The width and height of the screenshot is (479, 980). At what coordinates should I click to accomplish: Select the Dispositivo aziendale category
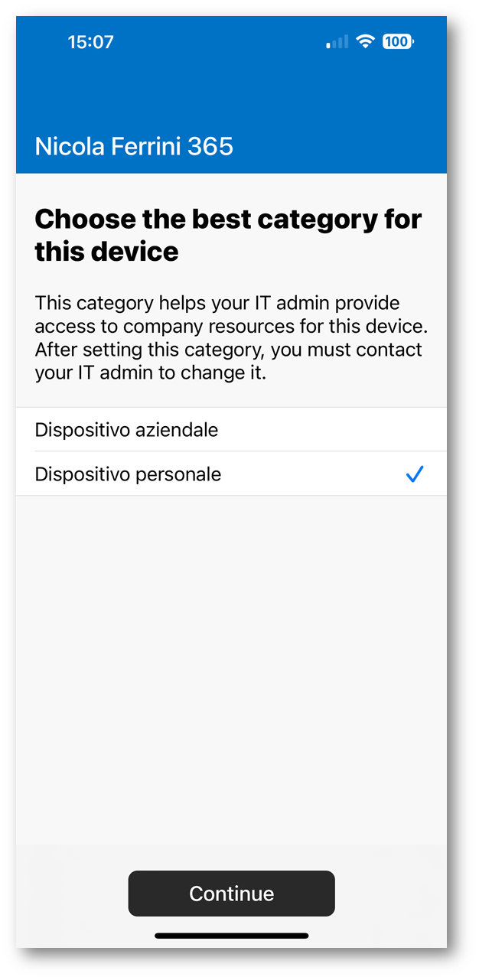pos(231,430)
